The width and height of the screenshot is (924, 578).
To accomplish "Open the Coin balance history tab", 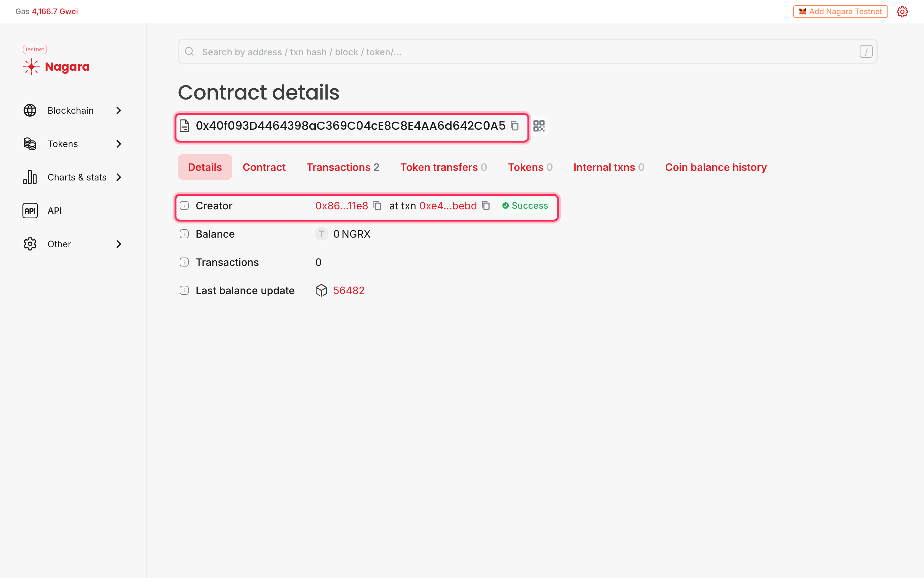I will [716, 167].
